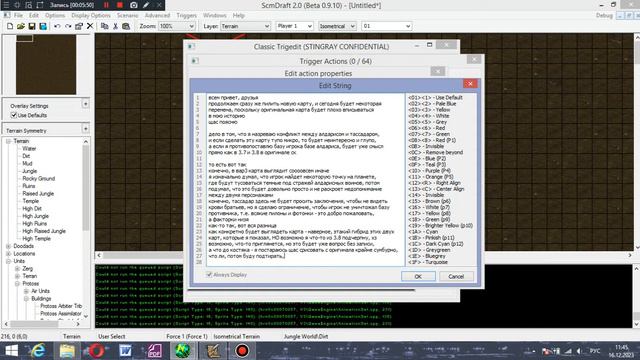
Task: Click the screen recorder taskbar icon
Action: pos(242,351)
